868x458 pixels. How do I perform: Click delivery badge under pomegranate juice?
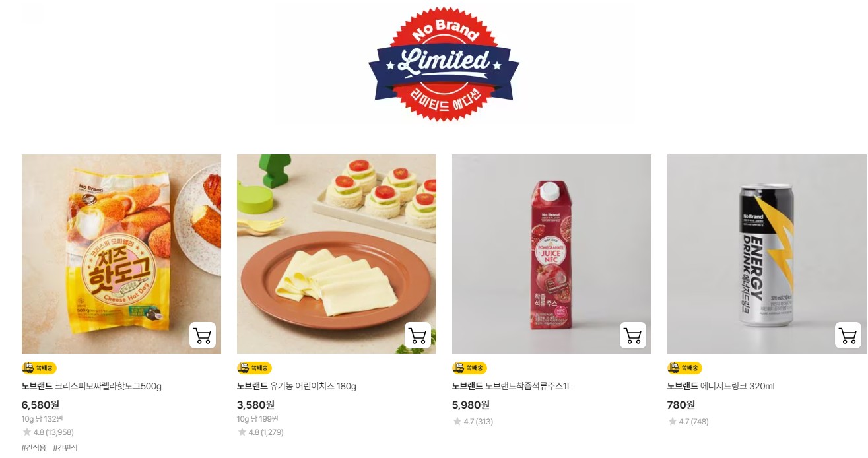click(469, 368)
